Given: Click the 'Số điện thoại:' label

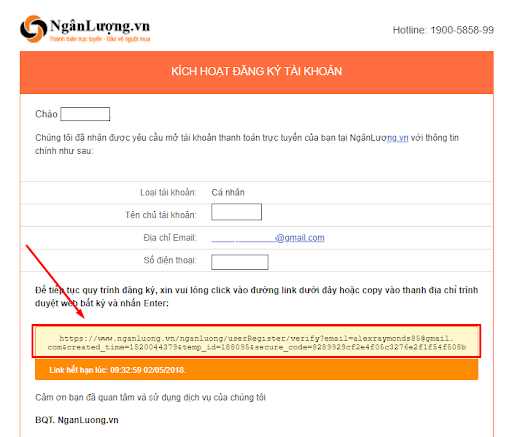Looking at the screenshot, I should coord(170,260).
